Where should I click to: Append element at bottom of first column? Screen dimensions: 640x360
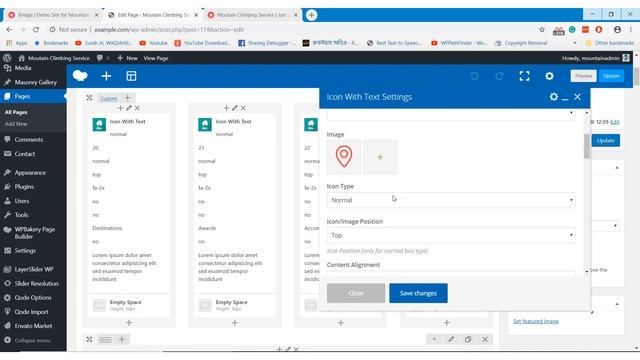tap(129, 322)
